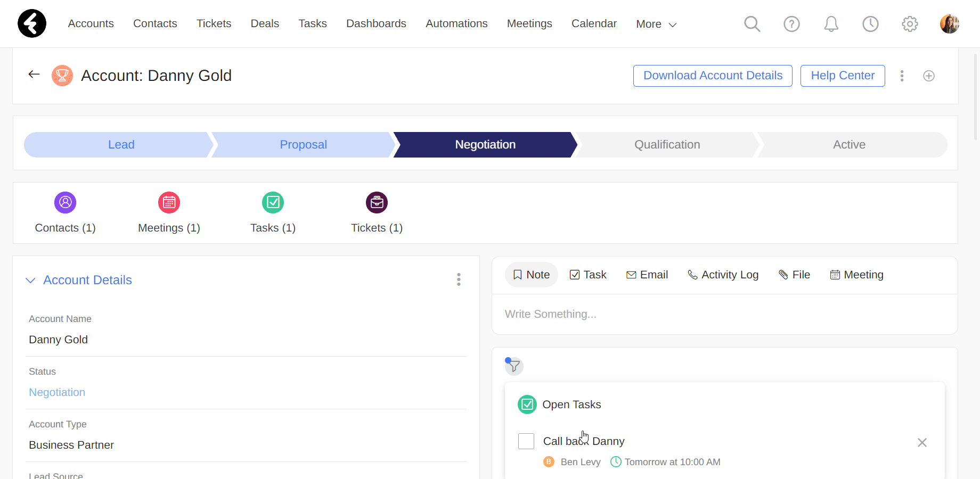
Task: Open Meetings in the top navigation
Action: [529, 23]
